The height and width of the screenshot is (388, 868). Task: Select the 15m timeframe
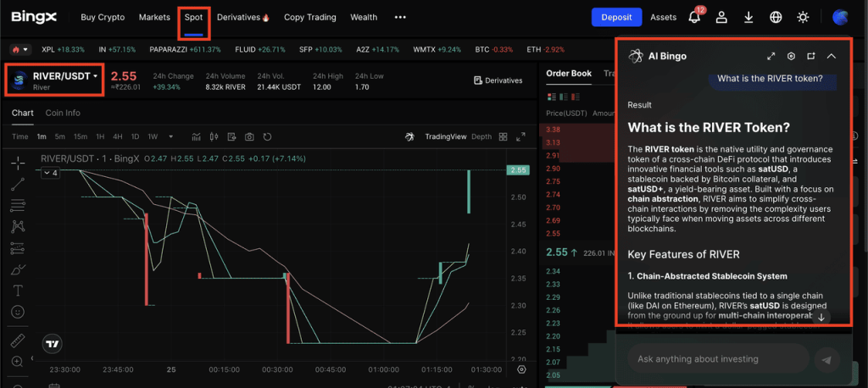(x=81, y=136)
